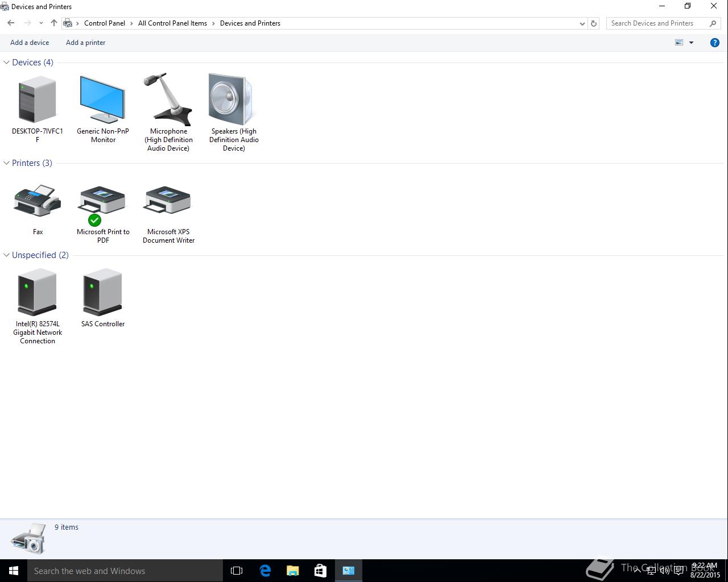This screenshot has width=728, height=582.
Task: Go back with the back arrow
Action: (x=11, y=23)
